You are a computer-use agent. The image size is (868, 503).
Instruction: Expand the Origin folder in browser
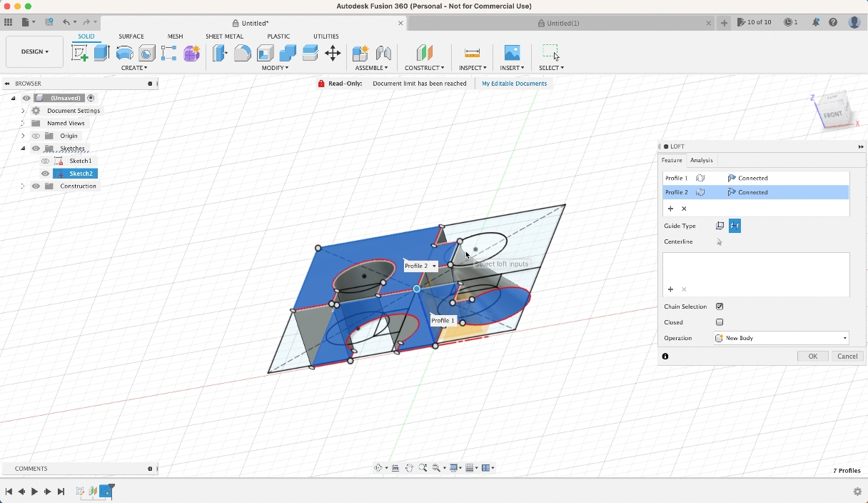click(23, 136)
